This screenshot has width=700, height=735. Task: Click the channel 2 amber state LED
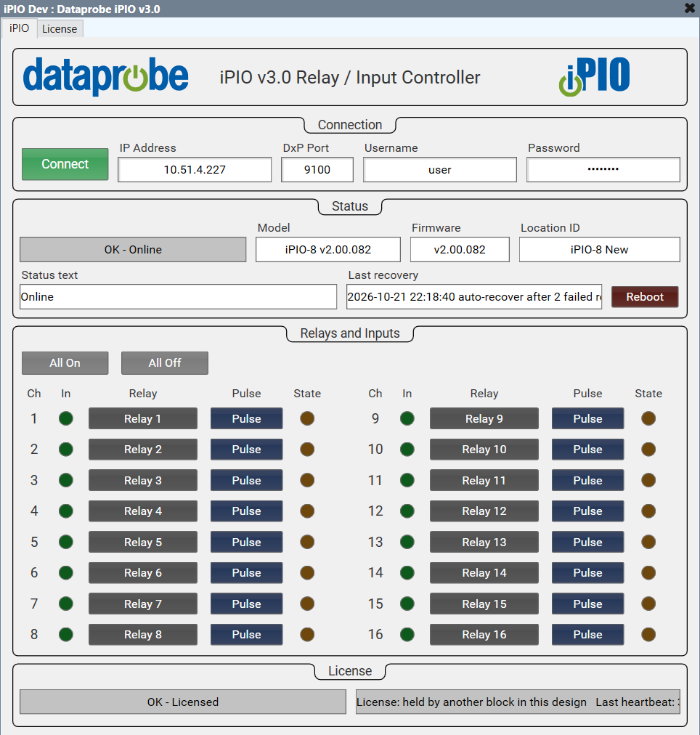click(x=307, y=449)
